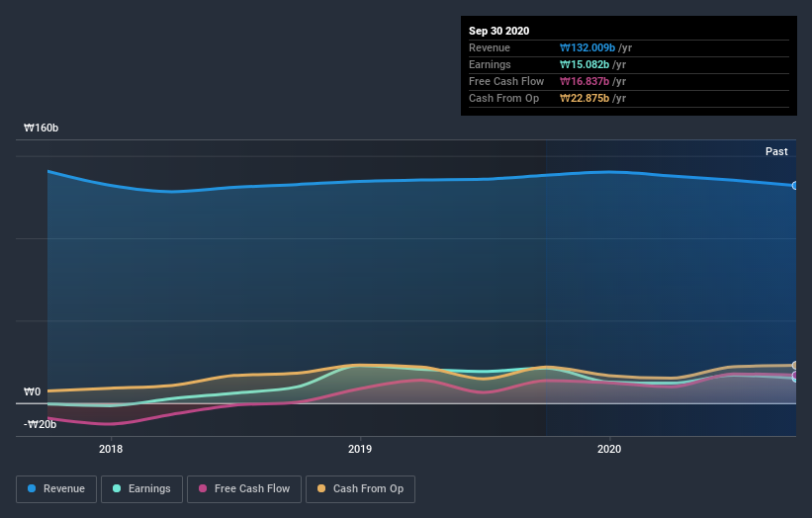Viewport: 812px width, 518px height.
Task: Click the Cash From Op label in tooltip
Action: [503, 98]
